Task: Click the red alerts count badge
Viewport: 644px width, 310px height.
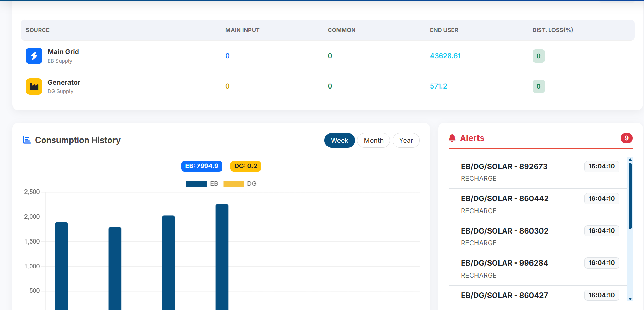Action: pyautogui.click(x=626, y=138)
